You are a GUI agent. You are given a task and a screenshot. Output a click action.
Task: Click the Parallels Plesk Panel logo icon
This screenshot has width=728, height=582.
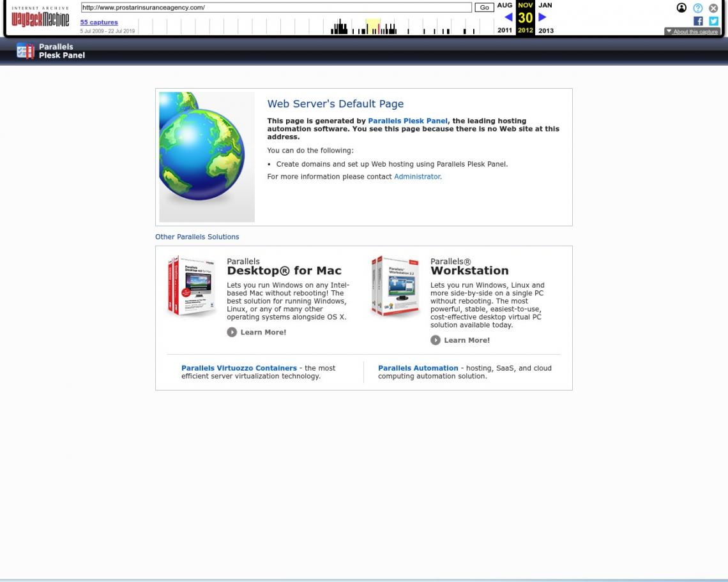coord(25,50)
